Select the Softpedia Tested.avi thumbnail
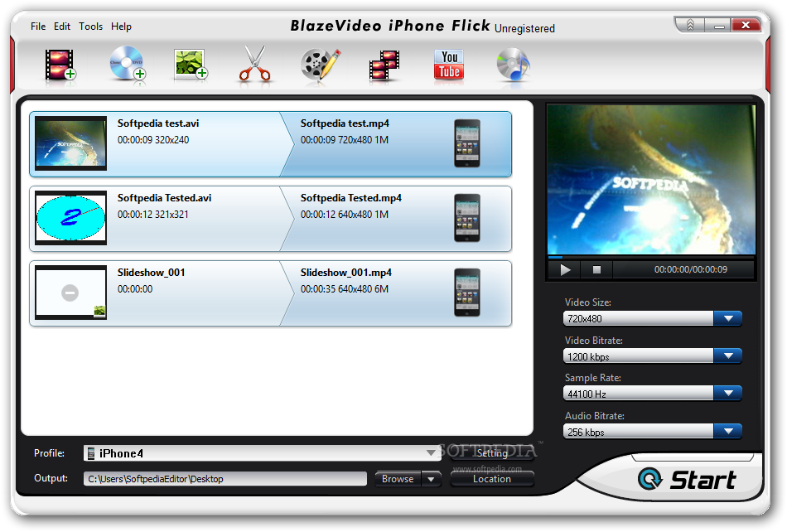787x532 pixels. click(70, 218)
